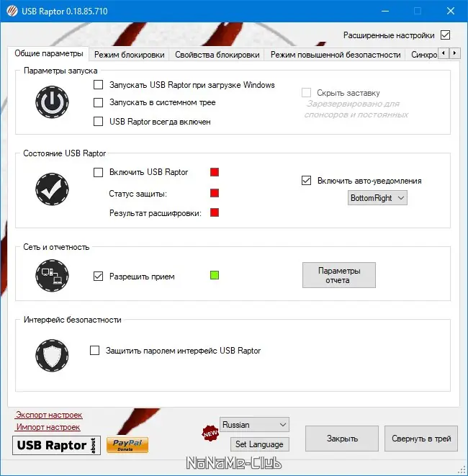The image size is (468, 476).
Task: Check 'USB Raptor всегда включен' option
Action: [x=98, y=122]
